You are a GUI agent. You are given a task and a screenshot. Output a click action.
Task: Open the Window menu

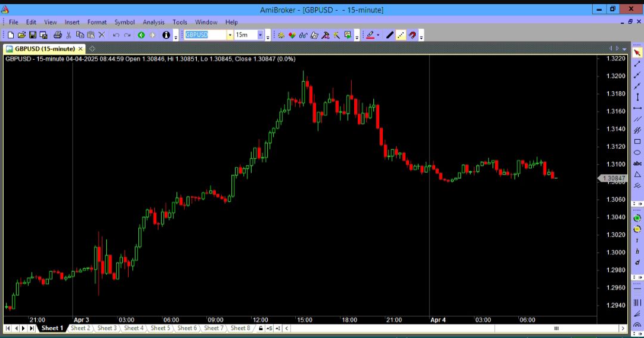pos(206,22)
